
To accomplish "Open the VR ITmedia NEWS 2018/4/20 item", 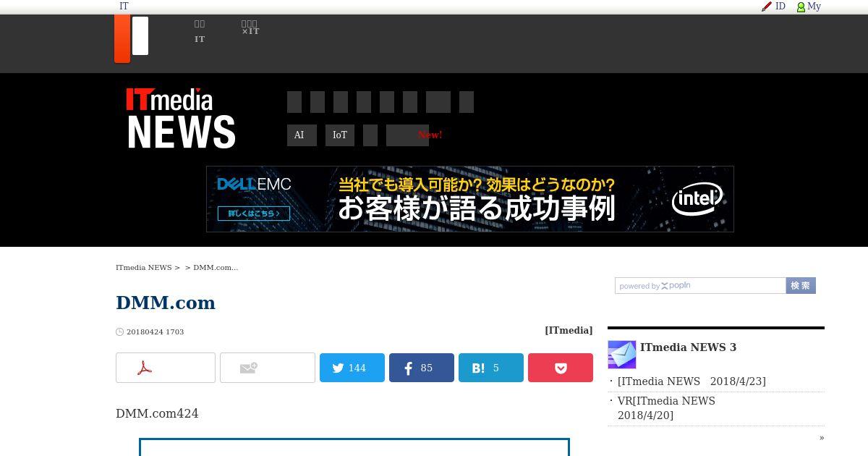I will coord(666,408).
